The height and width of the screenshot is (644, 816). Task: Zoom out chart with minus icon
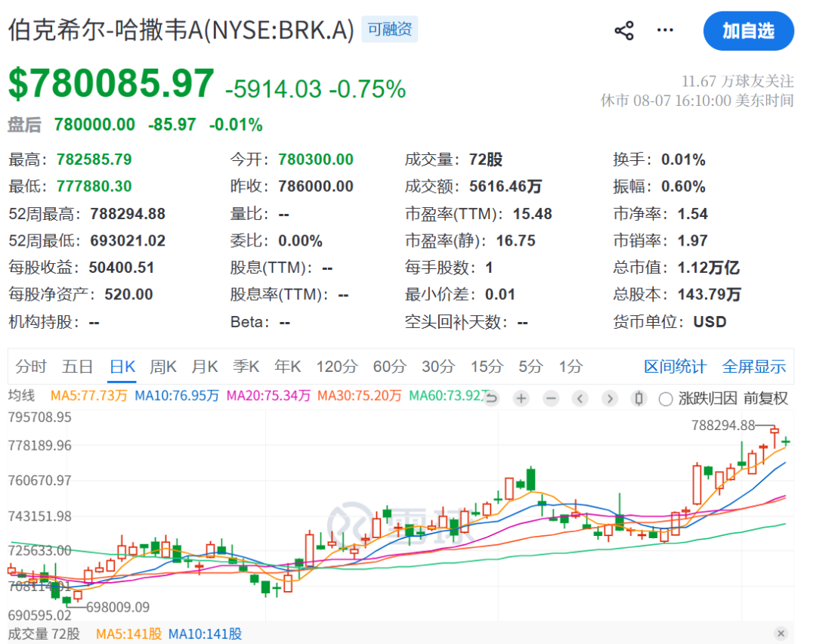click(551, 399)
